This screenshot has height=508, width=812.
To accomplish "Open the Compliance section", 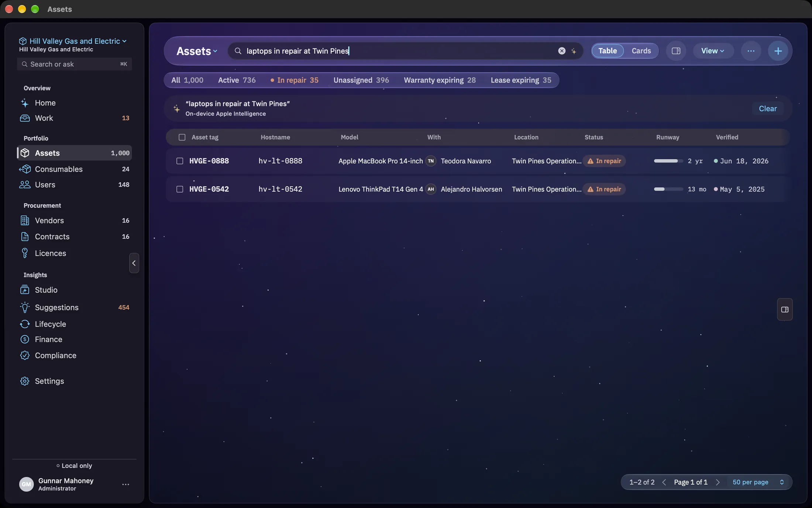I will point(74,355).
